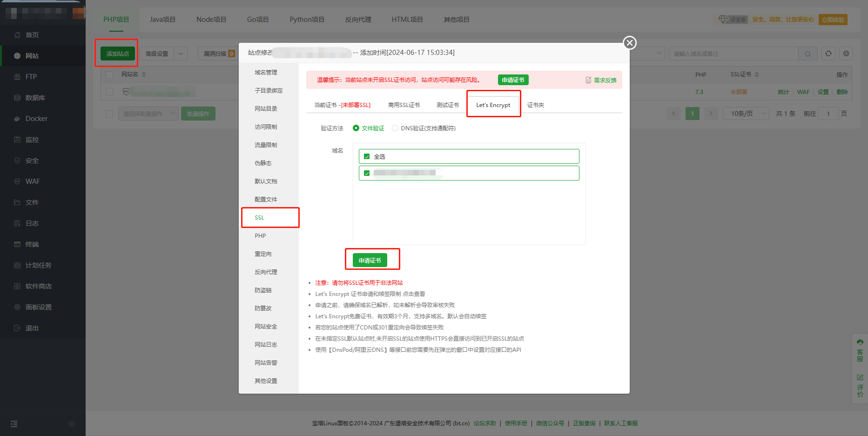
Task: Expand the advanced settings dropdown arrow
Action: pyautogui.click(x=181, y=54)
